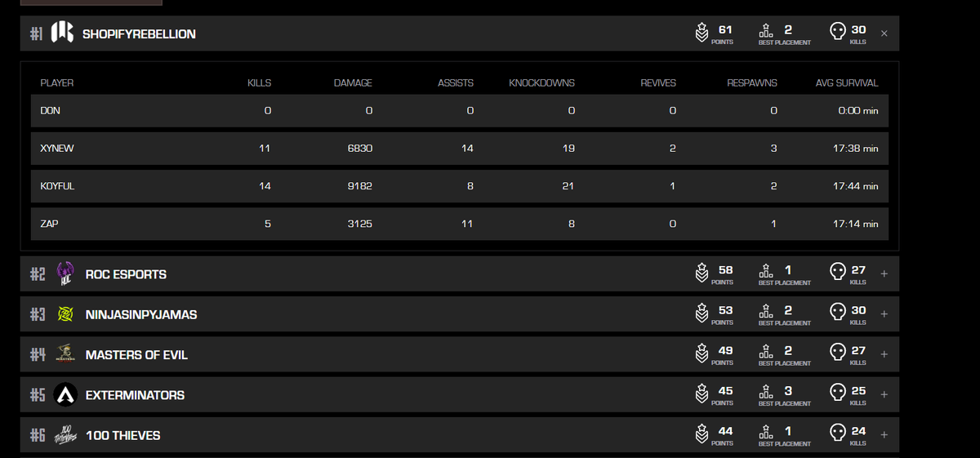
Task: Click Masters of Evil best placement podium icon
Action: 766,352
